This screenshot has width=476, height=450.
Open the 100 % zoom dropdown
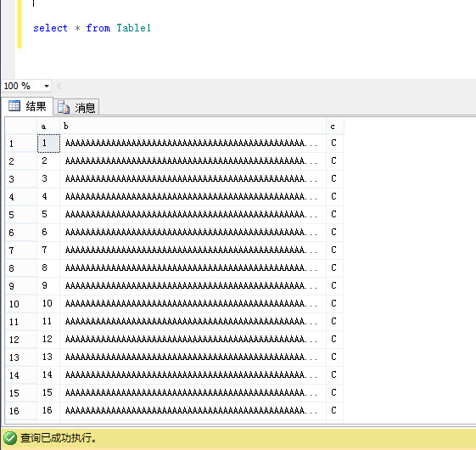47,86
